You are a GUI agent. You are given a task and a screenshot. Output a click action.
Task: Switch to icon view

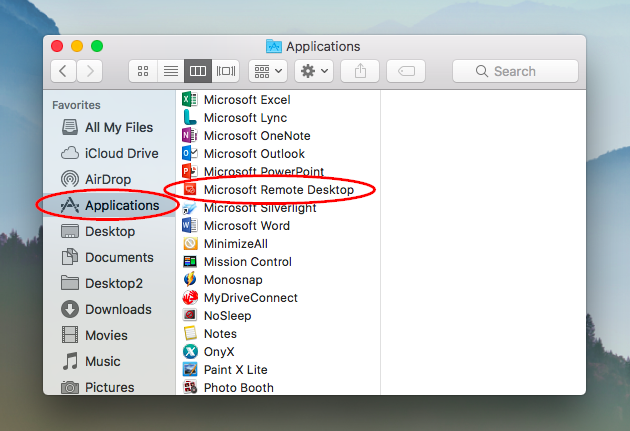[x=143, y=71]
